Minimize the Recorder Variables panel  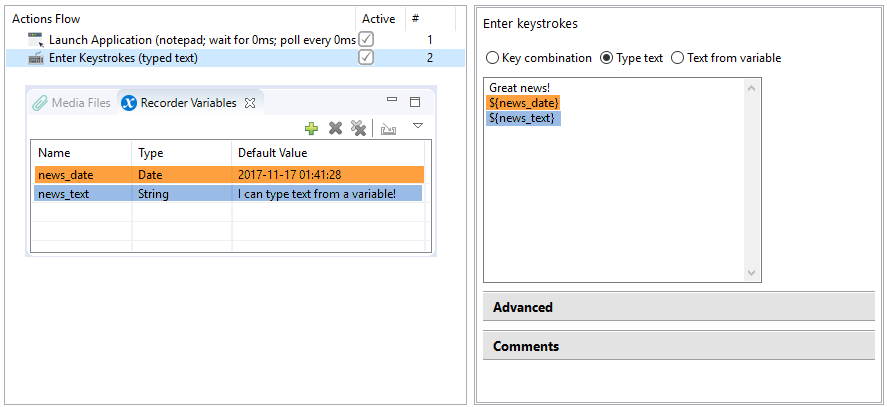point(391,100)
